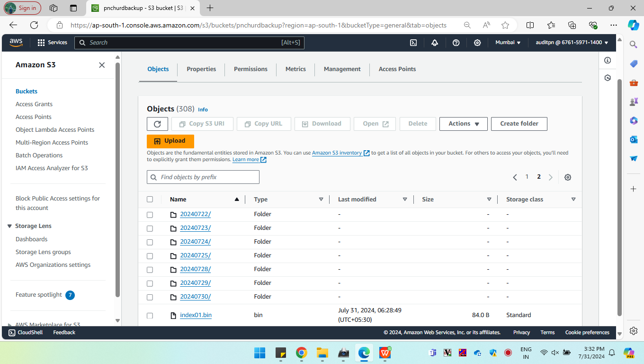Tick the checkbox for folder 20240724/
The width and height of the screenshot is (644, 364).
tap(150, 242)
